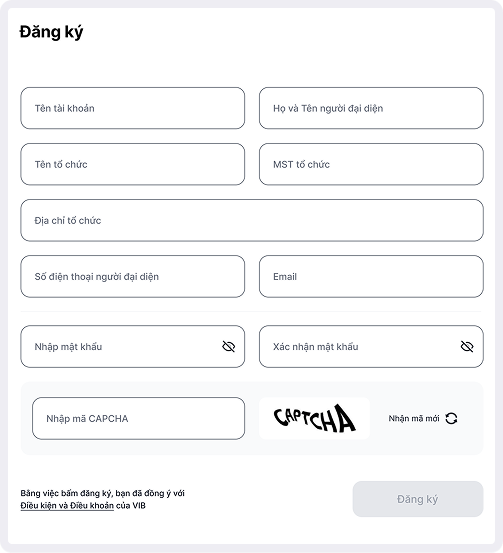The image size is (503, 553).
Task: Open the Điều kiện và Điều khoản link
Action: 67,506
